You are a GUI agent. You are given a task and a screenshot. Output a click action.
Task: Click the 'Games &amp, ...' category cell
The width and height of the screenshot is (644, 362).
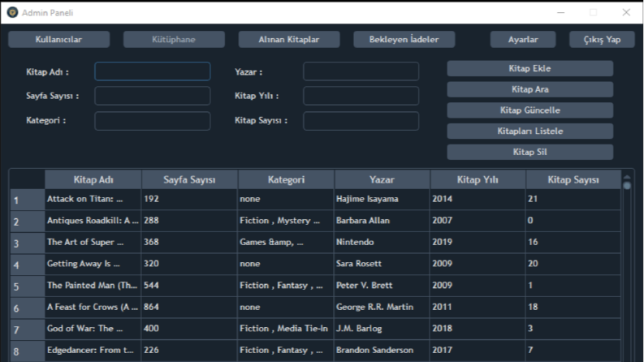click(x=286, y=242)
